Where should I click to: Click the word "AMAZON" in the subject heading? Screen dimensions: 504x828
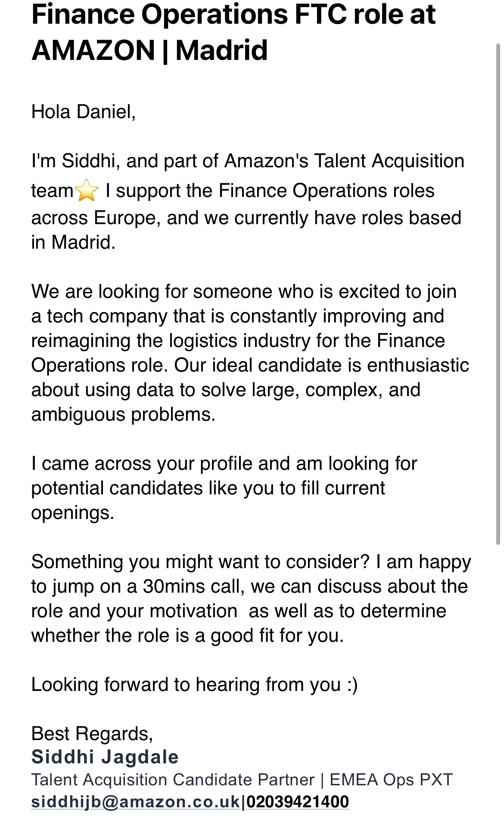(93, 50)
